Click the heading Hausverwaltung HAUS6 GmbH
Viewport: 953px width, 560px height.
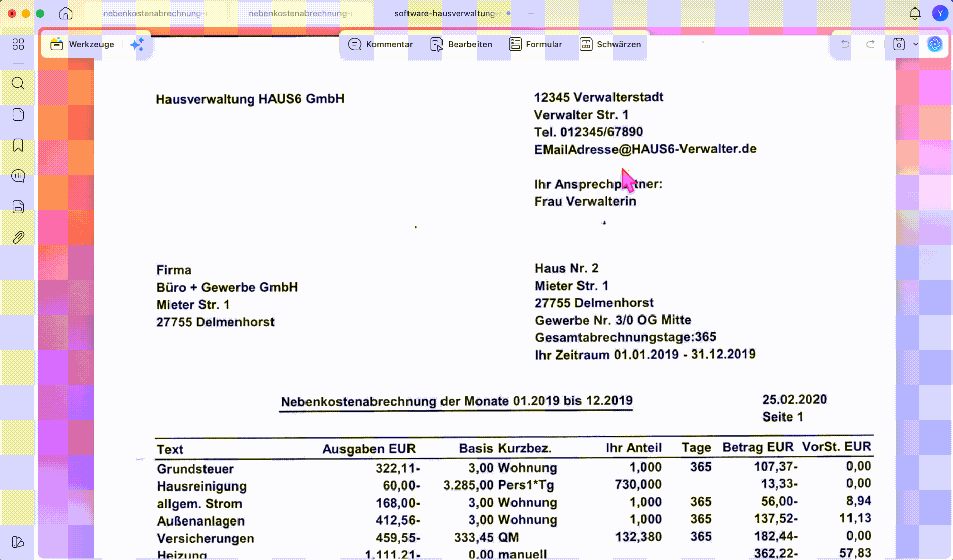pyautogui.click(x=250, y=99)
